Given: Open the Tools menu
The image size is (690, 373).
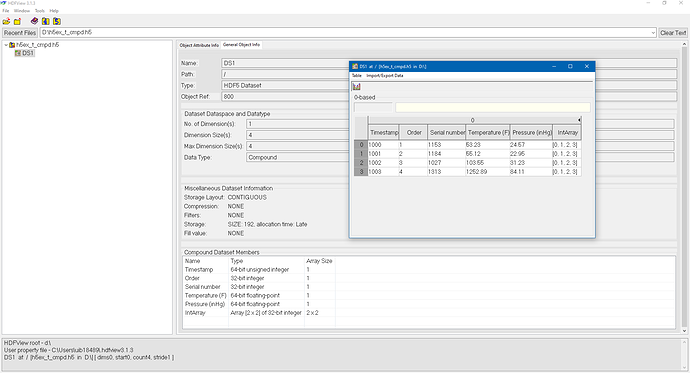Looking at the screenshot, I should point(40,11).
